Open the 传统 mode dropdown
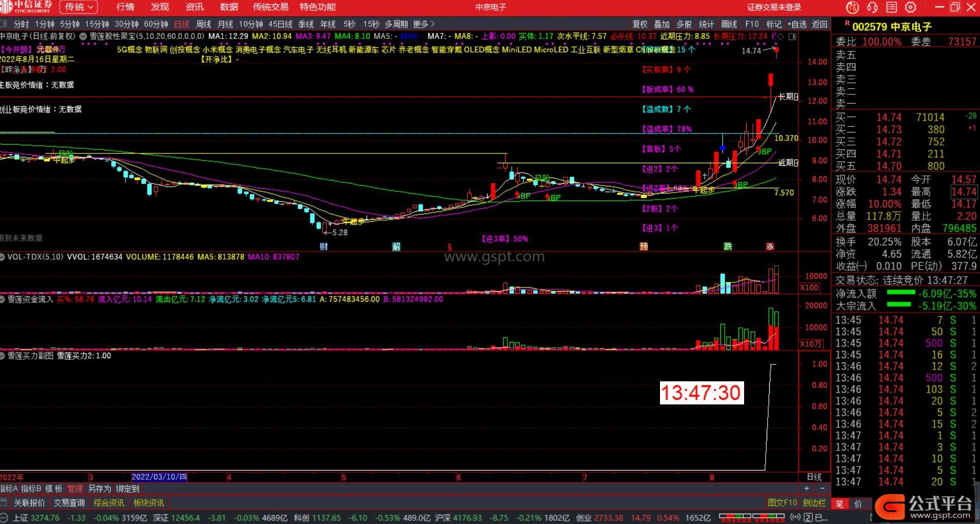This screenshot has width=980, height=524. pyautogui.click(x=78, y=7)
